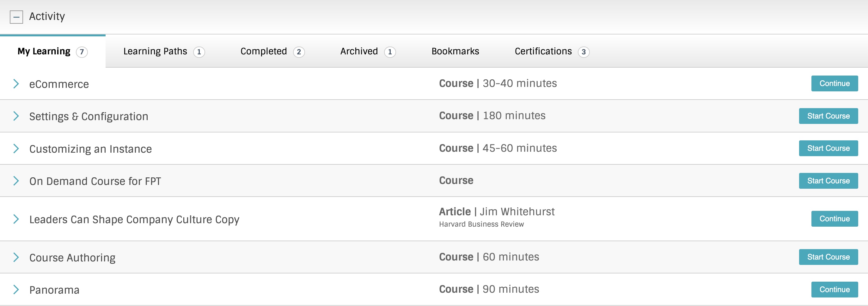Expand the Panorama row chevron
The width and height of the screenshot is (868, 306).
pos(16,290)
